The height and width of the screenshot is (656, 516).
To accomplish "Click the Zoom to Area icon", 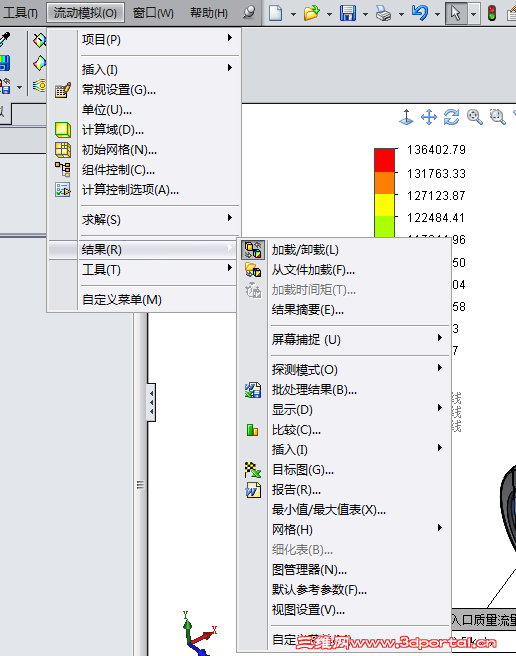I will click(x=498, y=117).
